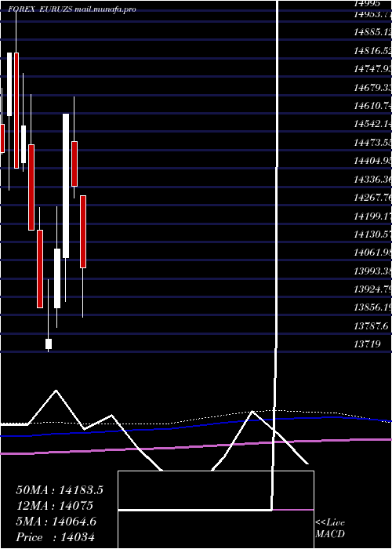
Task: Click the 14542.14 price axis label
Action: 372,124
